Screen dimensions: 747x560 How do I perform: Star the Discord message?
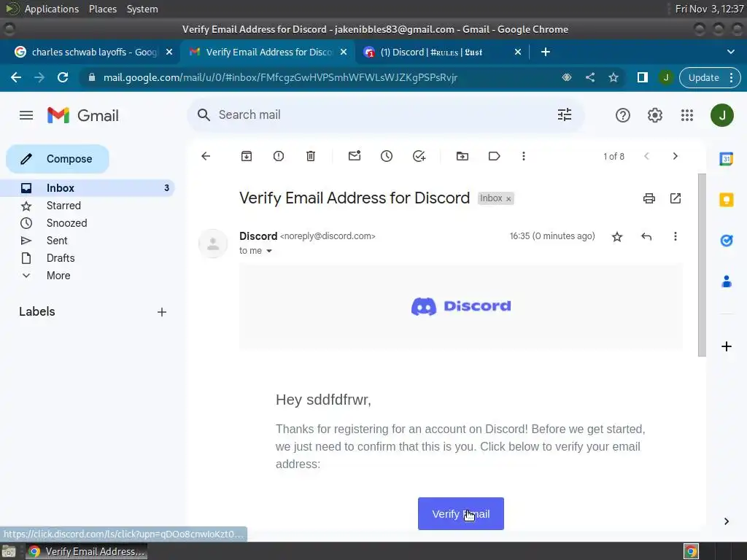point(617,237)
